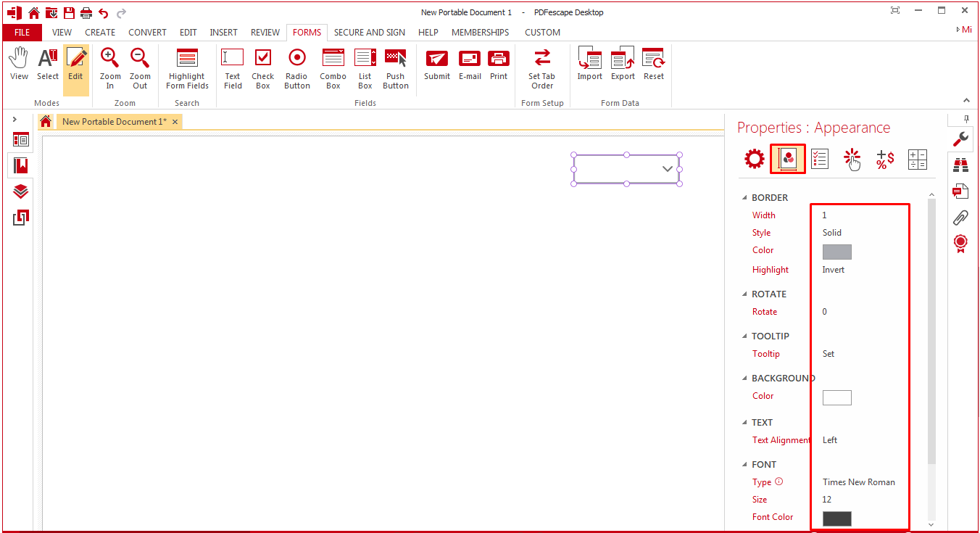
Task: Open the combo box dropdown arrow on page
Action: coord(668,169)
